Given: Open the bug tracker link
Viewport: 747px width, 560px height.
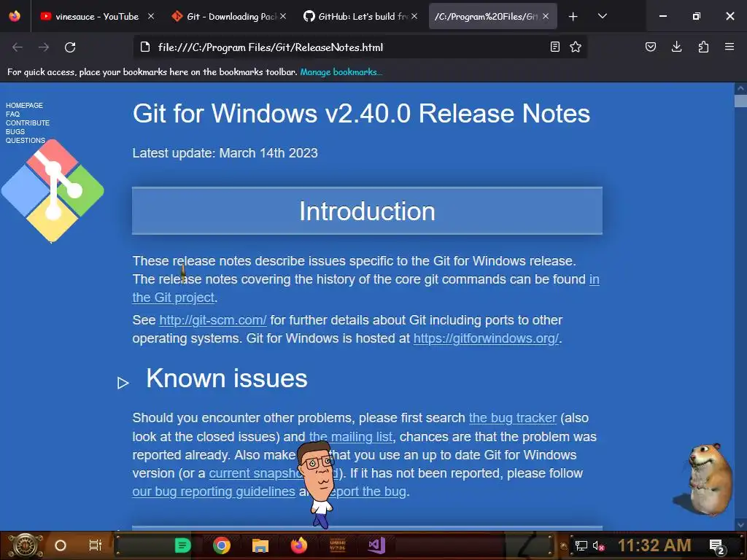Looking at the screenshot, I should click(513, 418).
